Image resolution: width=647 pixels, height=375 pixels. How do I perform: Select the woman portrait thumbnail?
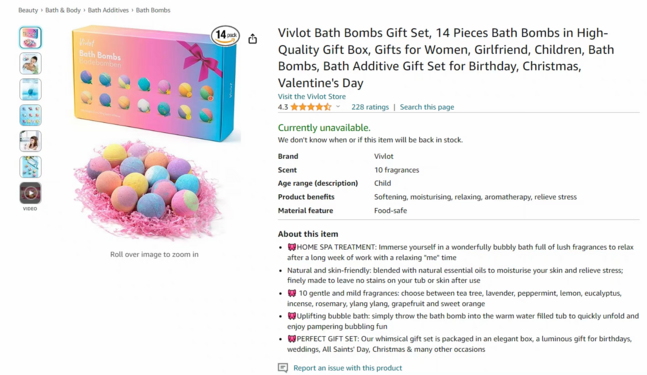(30, 141)
